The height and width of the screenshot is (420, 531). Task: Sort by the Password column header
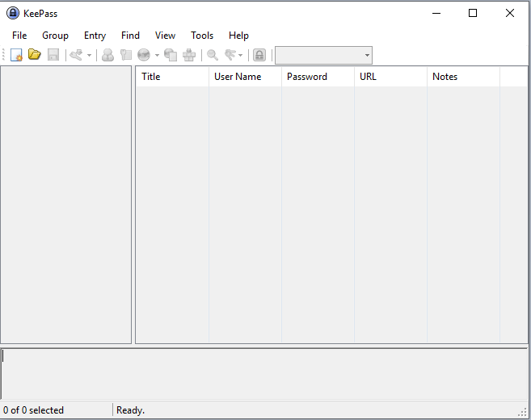[318, 77]
